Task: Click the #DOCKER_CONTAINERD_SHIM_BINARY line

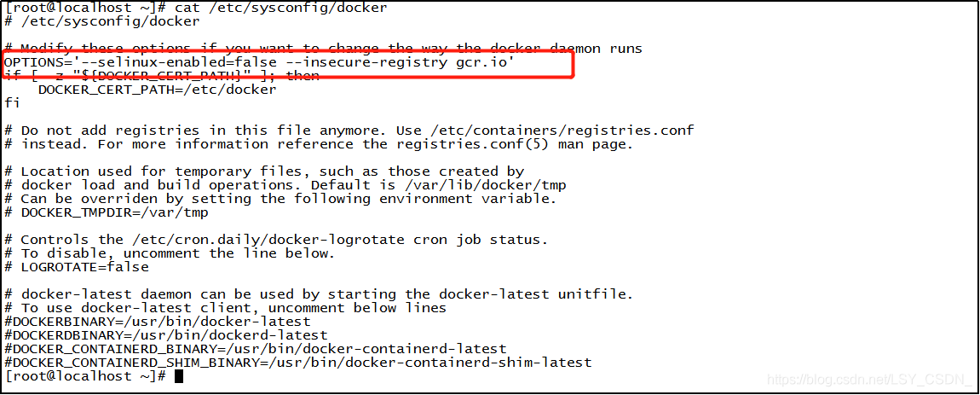Action: tap(298, 363)
